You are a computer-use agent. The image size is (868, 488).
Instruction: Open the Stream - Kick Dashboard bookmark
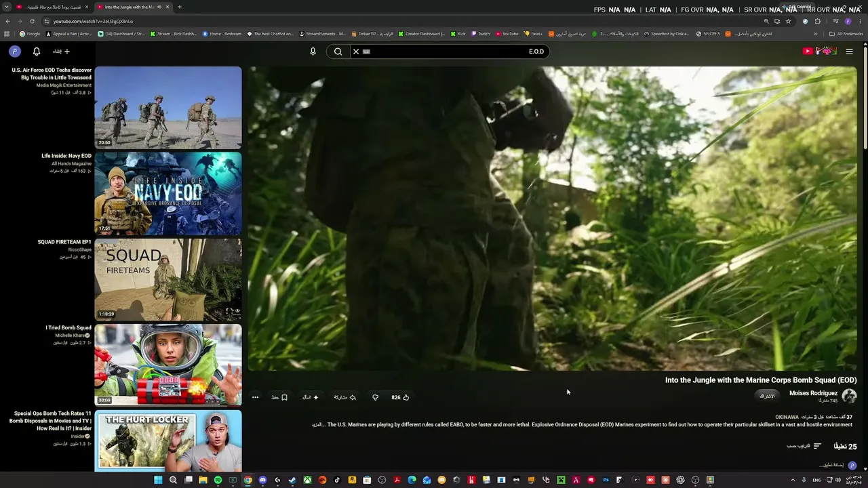[174, 34]
